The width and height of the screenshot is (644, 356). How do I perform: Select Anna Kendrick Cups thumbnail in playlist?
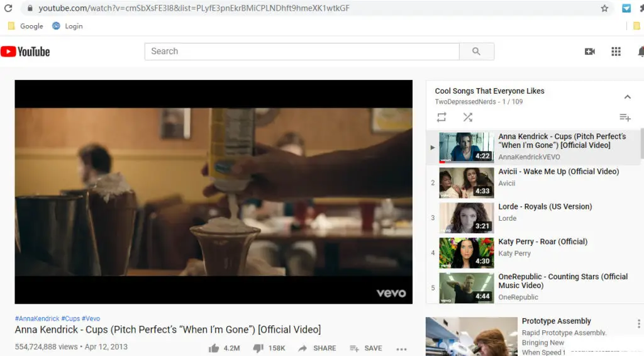tap(467, 147)
